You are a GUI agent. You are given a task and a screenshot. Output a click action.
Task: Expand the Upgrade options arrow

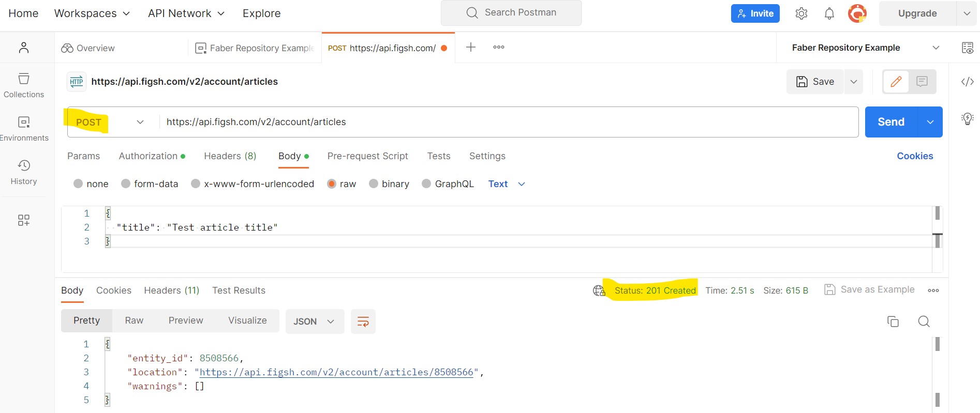coord(967,13)
